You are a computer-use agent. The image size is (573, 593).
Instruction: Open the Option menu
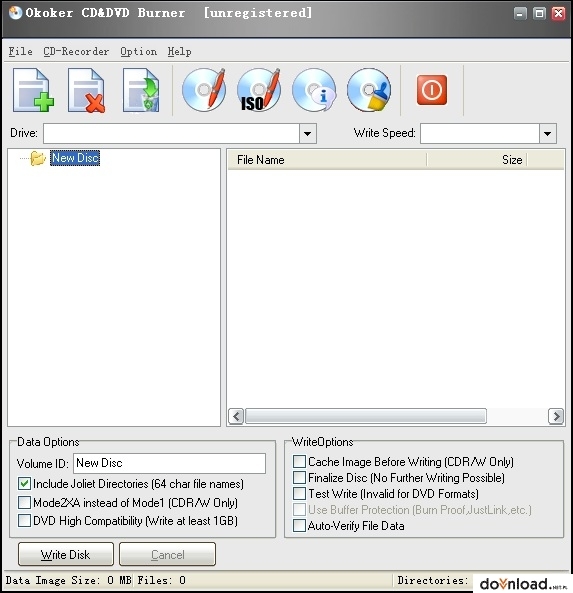(x=138, y=51)
